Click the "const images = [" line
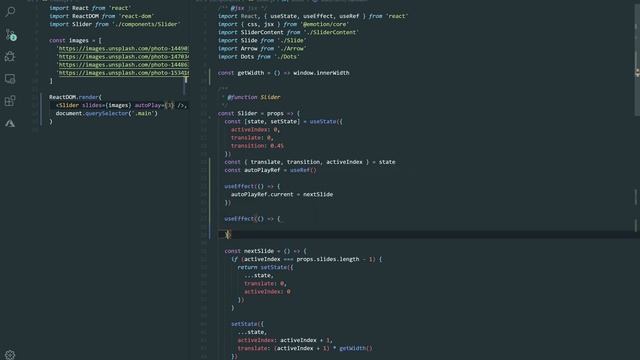 click(x=75, y=40)
